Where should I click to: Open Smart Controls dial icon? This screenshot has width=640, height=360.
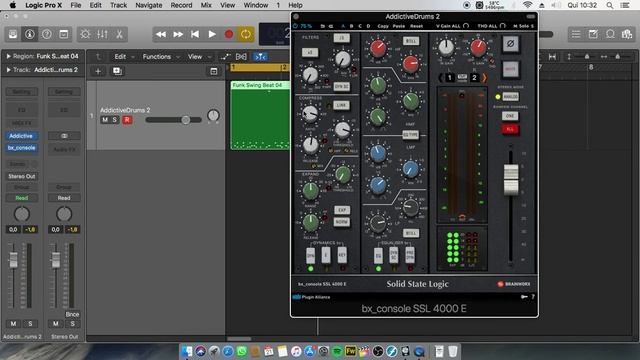point(85,34)
